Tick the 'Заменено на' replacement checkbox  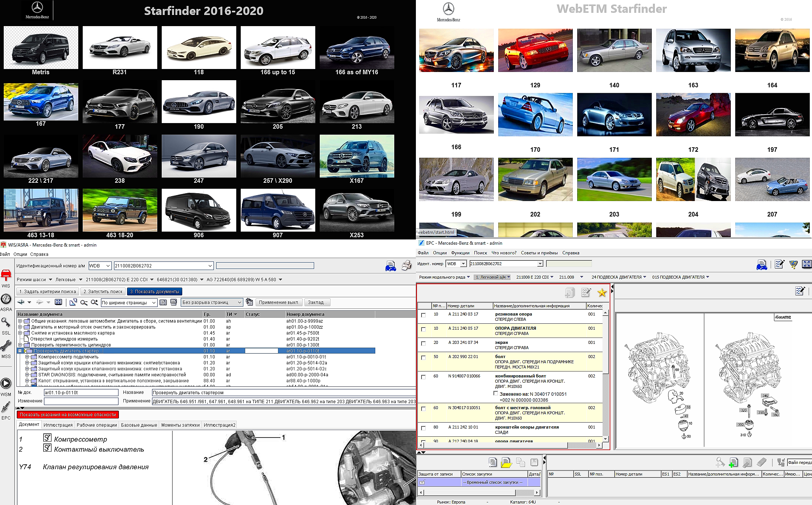(x=496, y=393)
